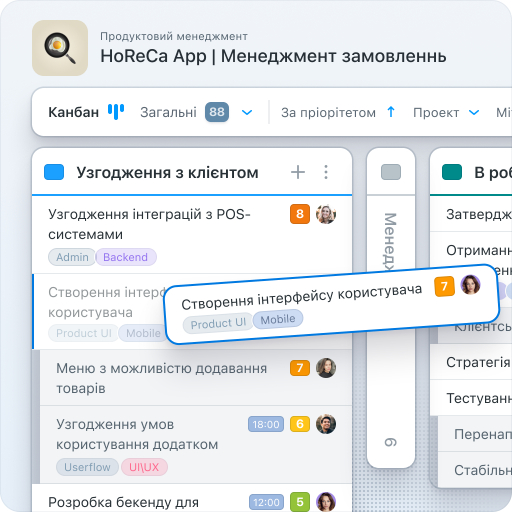Click the Загальні 88 counter tab
This screenshot has height=512, width=512.
[184, 112]
